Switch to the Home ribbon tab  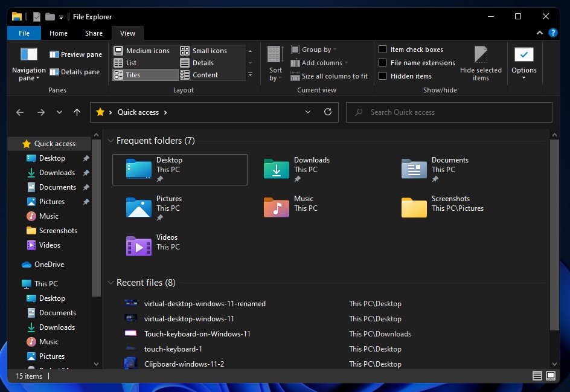point(59,33)
